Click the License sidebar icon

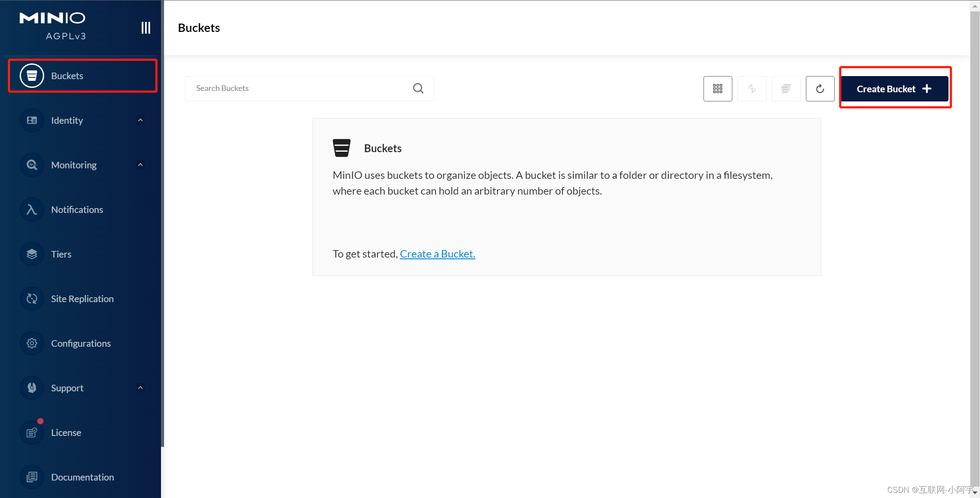pyautogui.click(x=32, y=432)
